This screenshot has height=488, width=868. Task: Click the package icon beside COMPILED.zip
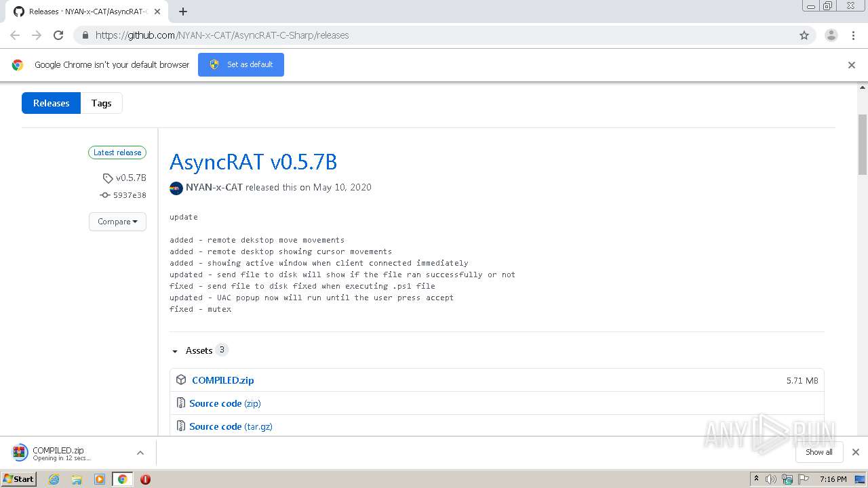(x=181, y=380)
